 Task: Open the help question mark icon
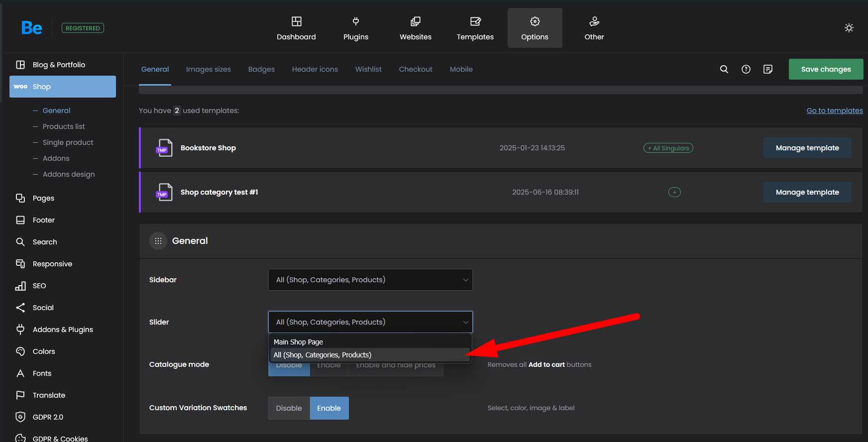click(x=746, y=69)
